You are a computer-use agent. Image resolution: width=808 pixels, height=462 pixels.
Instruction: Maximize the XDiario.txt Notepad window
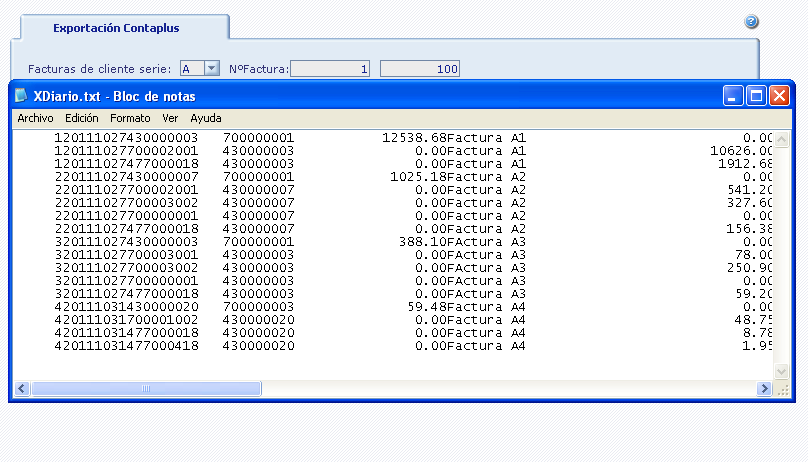click(756, 96)
